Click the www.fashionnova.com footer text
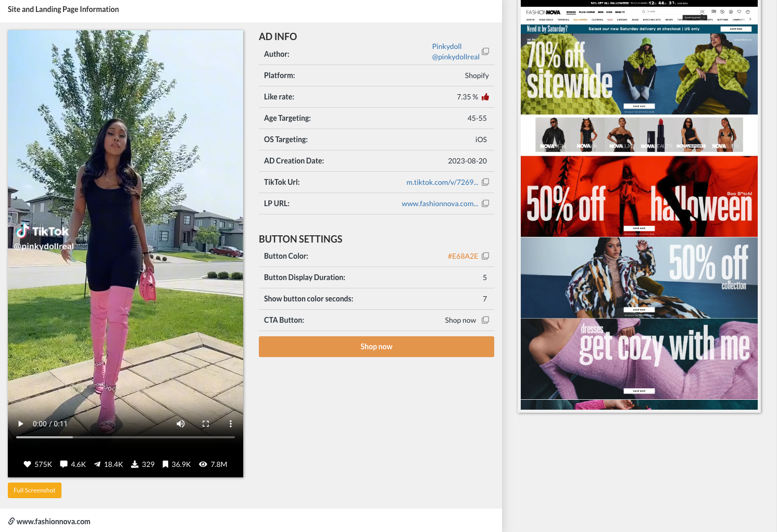This screenshot has width=777, height=532. pos(54,521)
